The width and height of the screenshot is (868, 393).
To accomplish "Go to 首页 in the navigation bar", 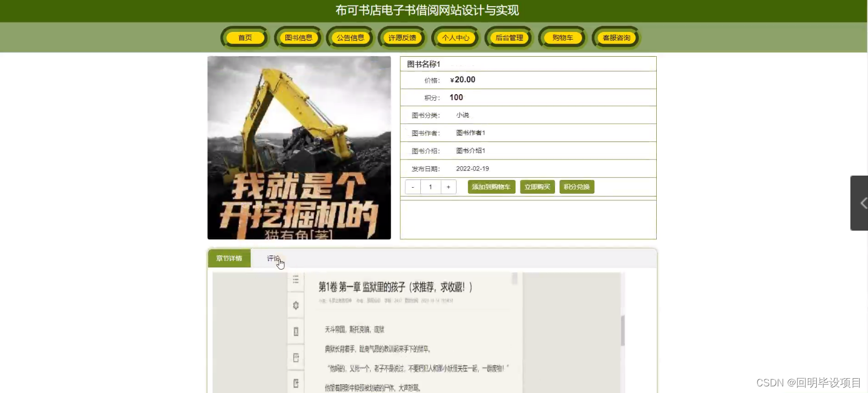I will tap(245, 37).
